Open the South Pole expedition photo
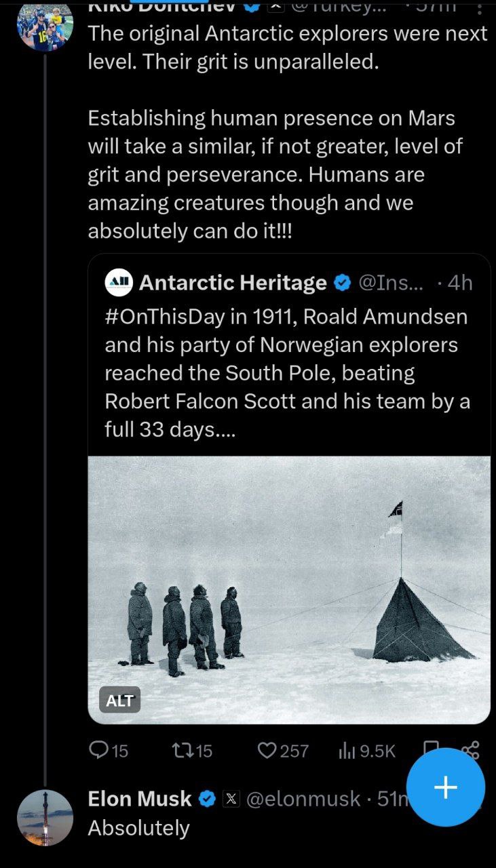496x868 pixels. (289, 590)
